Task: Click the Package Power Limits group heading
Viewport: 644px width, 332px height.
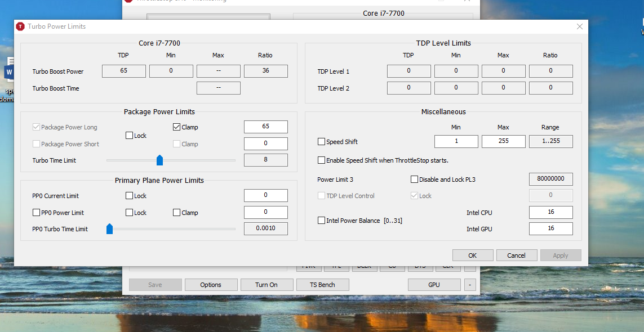Action: click(x=159, y=111)
